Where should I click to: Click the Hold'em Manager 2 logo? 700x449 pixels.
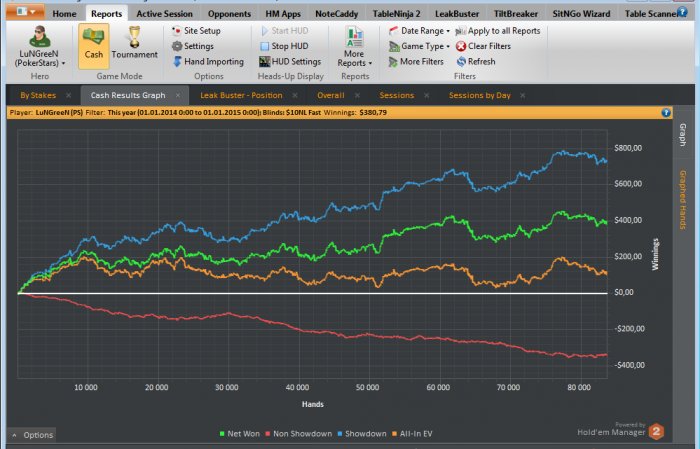656,432
